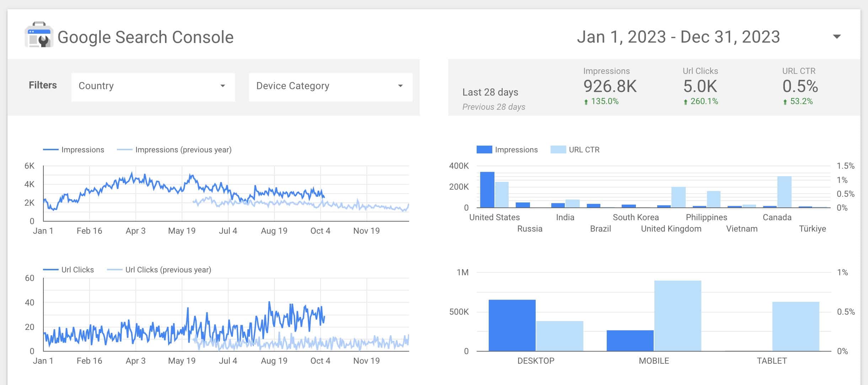The width and height of the screenshot is (868, 385).
Task: Toggle Impressions legend in line chart
Action: pyautogui.click(x=74, y=150)
